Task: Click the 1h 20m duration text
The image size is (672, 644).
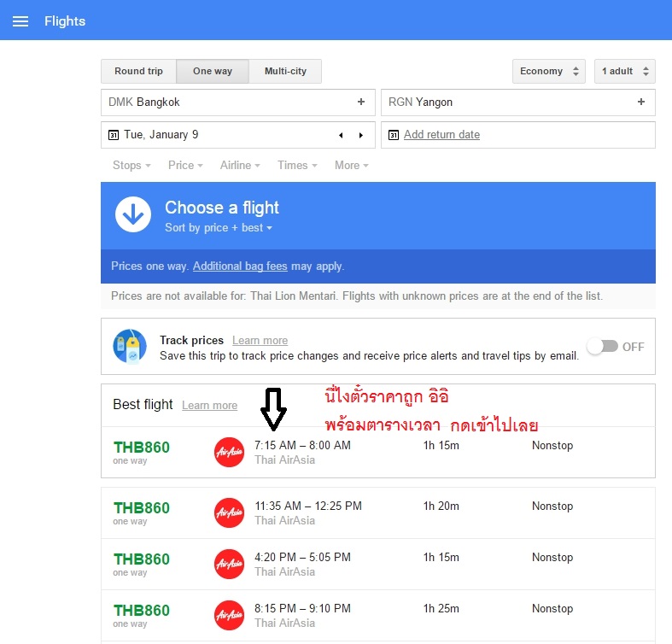Action: (x=441, y=506)
